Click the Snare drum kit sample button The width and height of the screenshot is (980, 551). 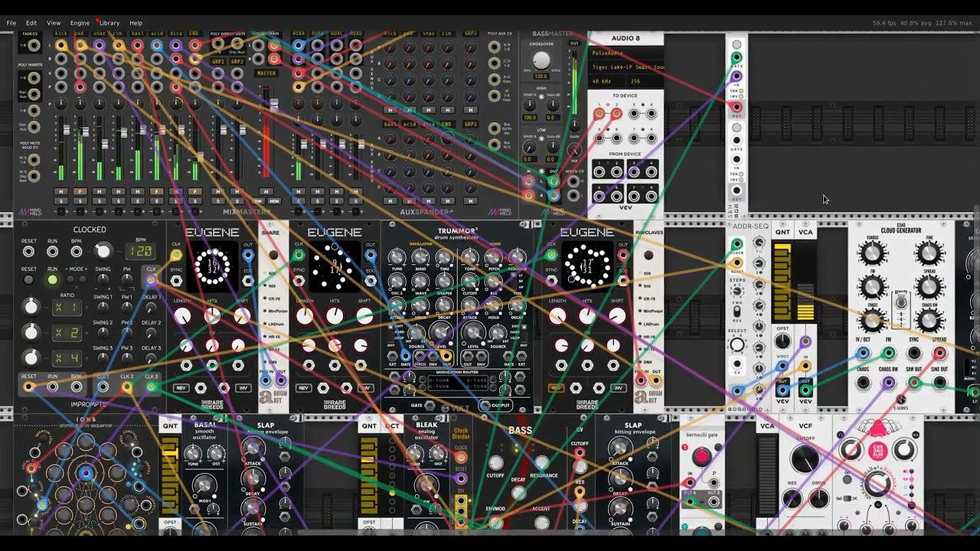(273, 255)
